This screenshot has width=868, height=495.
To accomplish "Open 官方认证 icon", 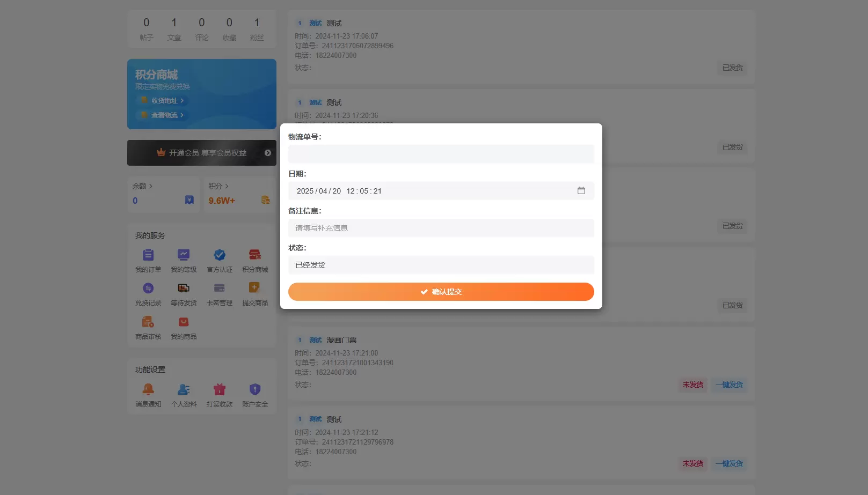I will pyautogui.click(x=220, y=255).
